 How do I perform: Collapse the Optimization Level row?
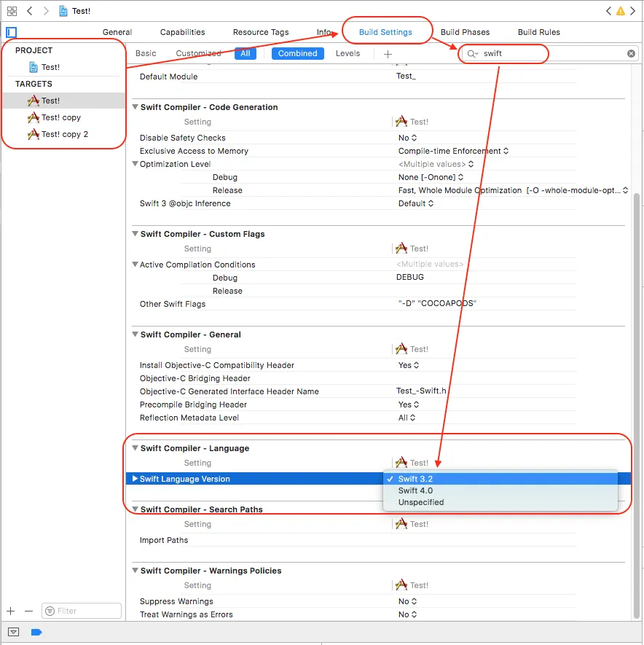coord(135,163)
